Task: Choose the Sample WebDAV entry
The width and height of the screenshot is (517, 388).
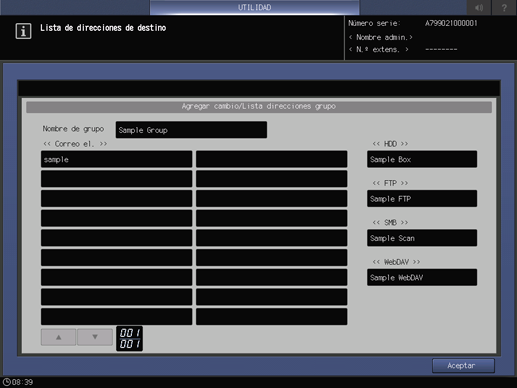Action: pos(422,277)
